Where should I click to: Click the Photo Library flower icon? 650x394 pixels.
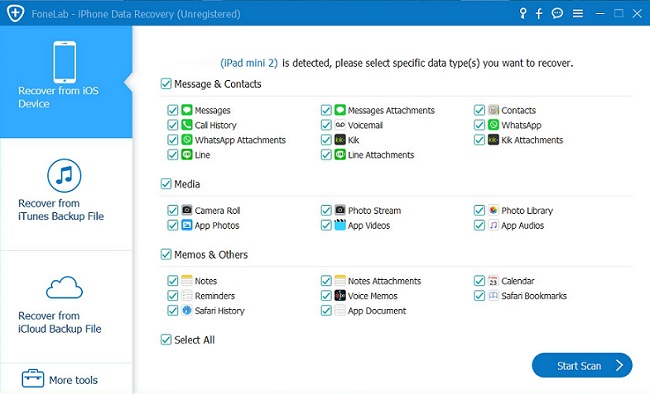(493, 210)
